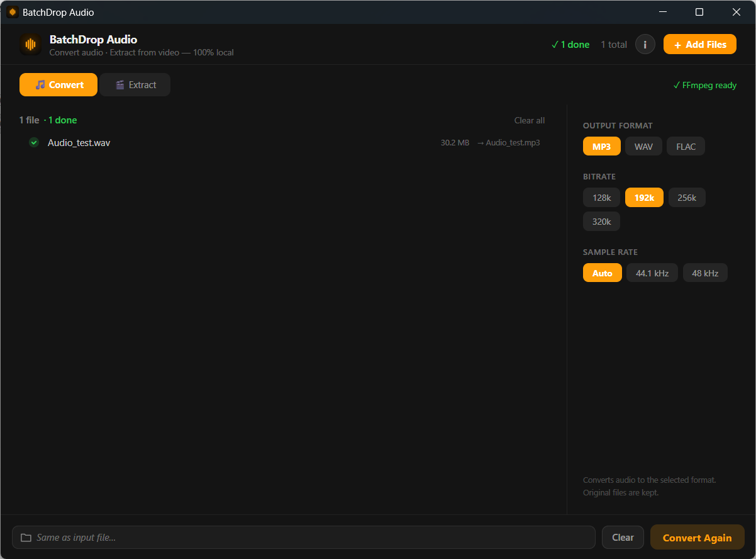
Task: Click the BatchDrop waveform logo in header
Action: 30,45
